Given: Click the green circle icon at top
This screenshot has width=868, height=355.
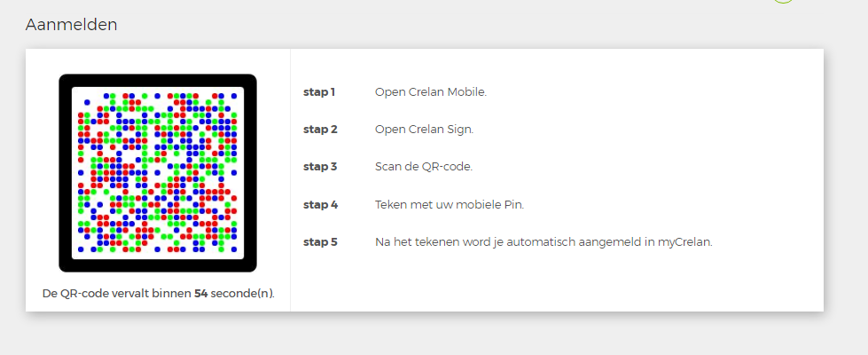Looking at the screenshot, I should coord(782,2).
